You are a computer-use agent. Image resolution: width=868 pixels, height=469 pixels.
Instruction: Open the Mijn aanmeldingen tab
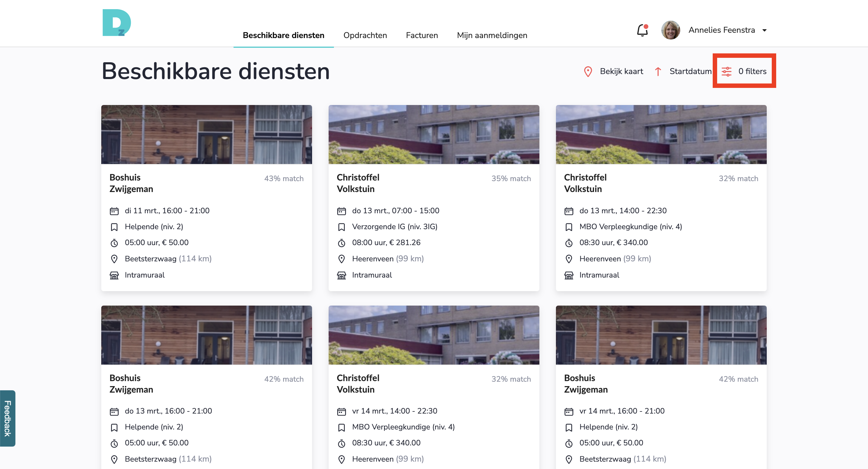point(492,35)
